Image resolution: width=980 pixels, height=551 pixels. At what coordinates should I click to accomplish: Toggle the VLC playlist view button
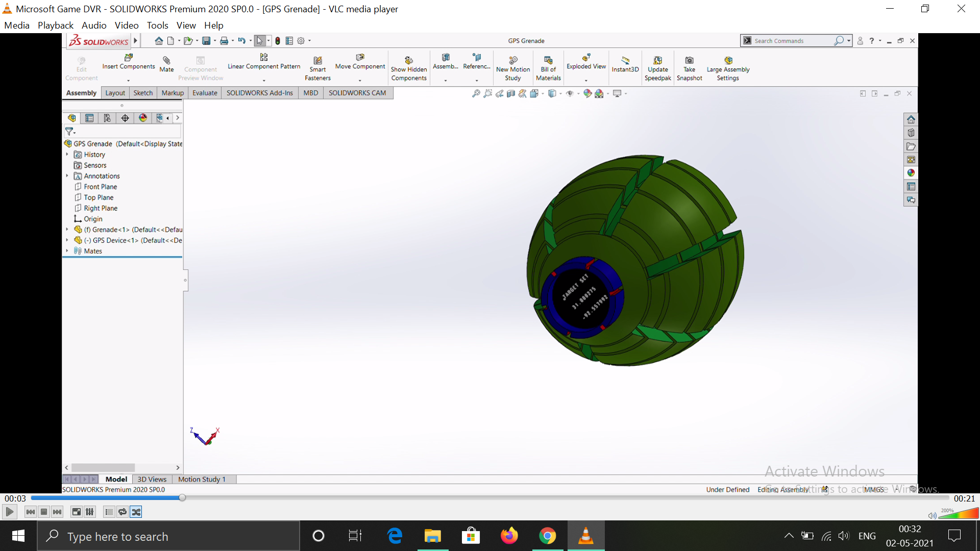coord(109,512)
